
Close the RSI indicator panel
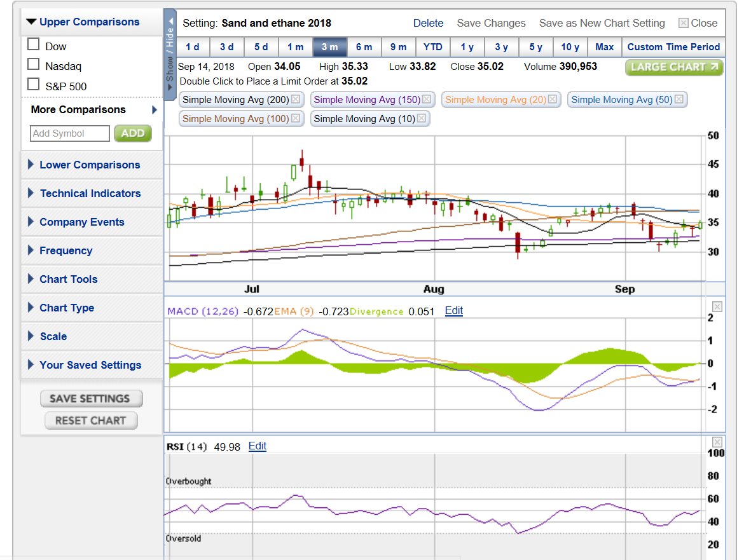[x=717, y=441]
